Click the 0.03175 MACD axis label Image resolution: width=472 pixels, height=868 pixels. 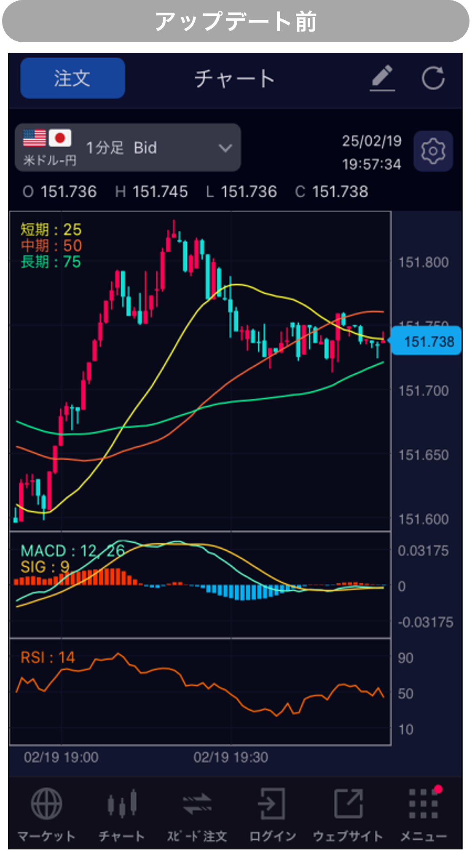[x=424, y=551]
